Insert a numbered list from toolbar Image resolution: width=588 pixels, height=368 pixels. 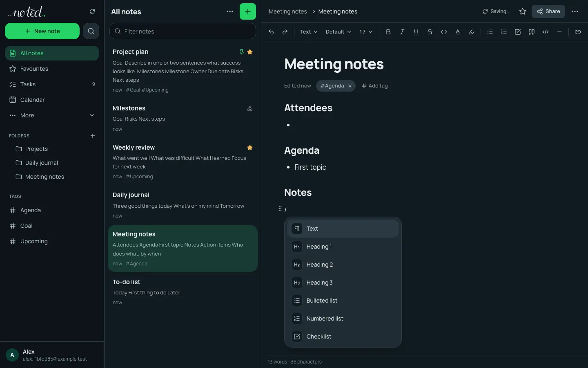(504, 32)
